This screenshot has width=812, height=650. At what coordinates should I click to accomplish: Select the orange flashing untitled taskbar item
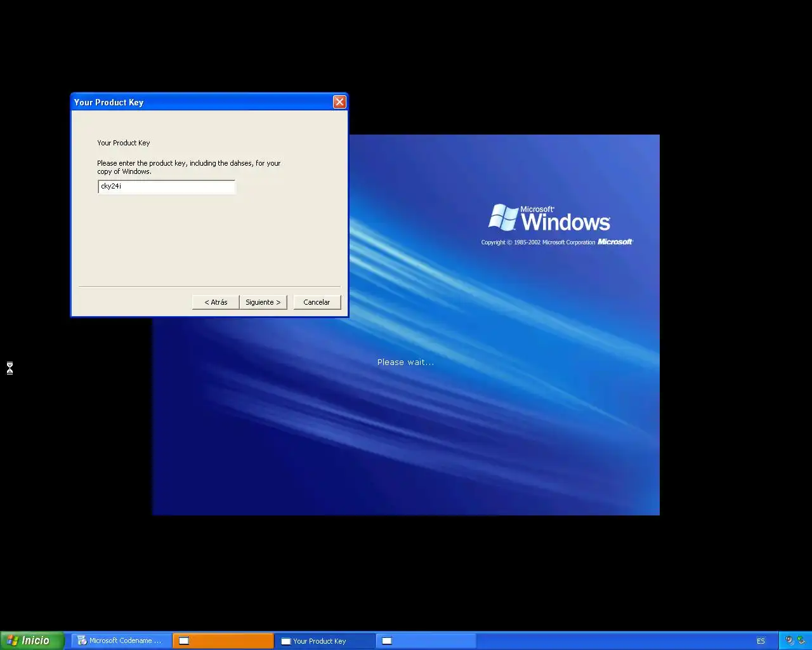tap(223, 640)
